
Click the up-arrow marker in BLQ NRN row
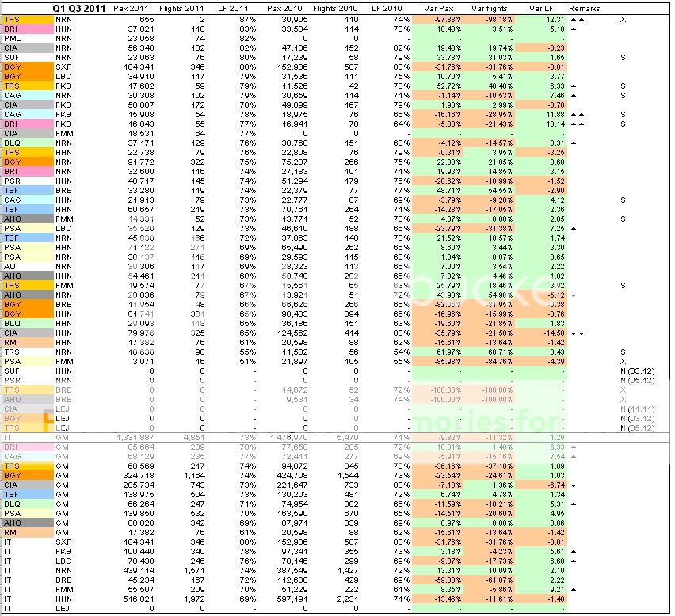(572, 143)
